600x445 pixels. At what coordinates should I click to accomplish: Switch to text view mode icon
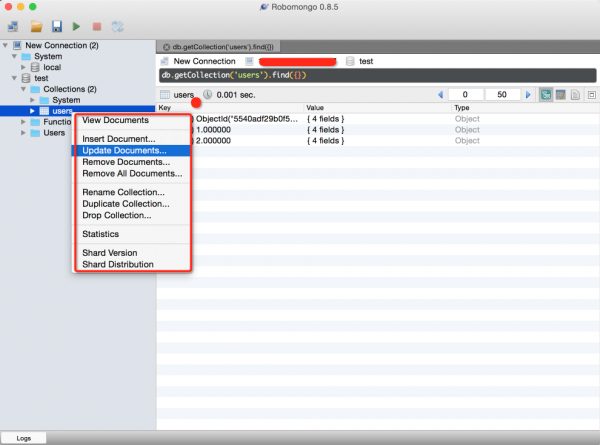(x=575, y=95)
